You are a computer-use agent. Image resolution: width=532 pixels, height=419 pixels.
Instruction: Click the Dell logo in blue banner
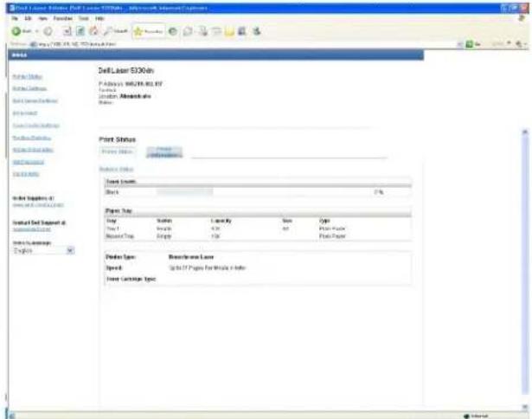(x=19, y=55)
